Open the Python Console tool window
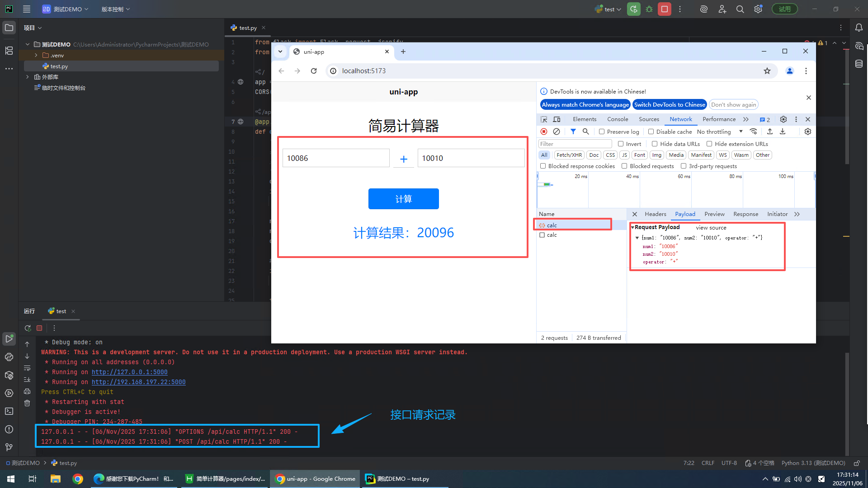 tap(9, 357)
